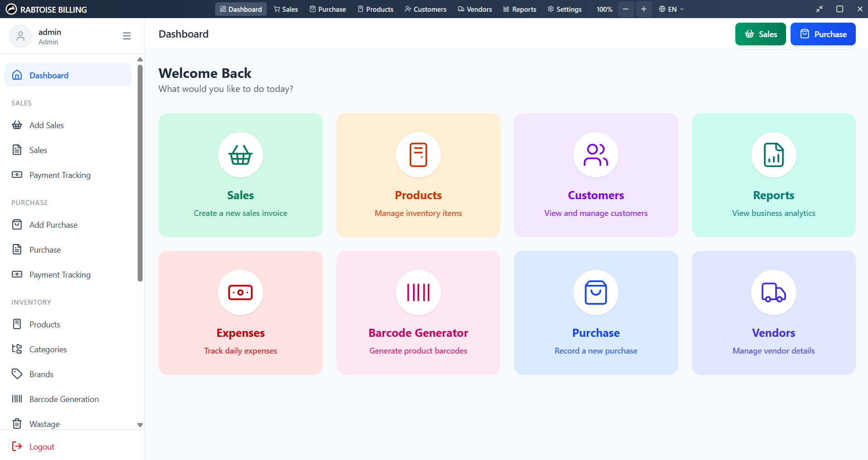Click the Purchase shopping bag card icon
Screen dimensions: 868x460
tap(596, 292)
